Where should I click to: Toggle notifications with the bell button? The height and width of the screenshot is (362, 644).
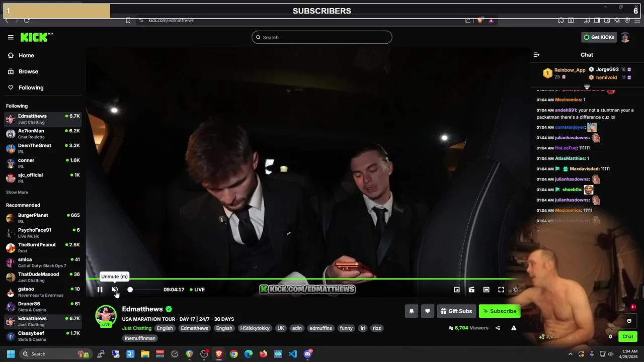(x=412, y=311)
